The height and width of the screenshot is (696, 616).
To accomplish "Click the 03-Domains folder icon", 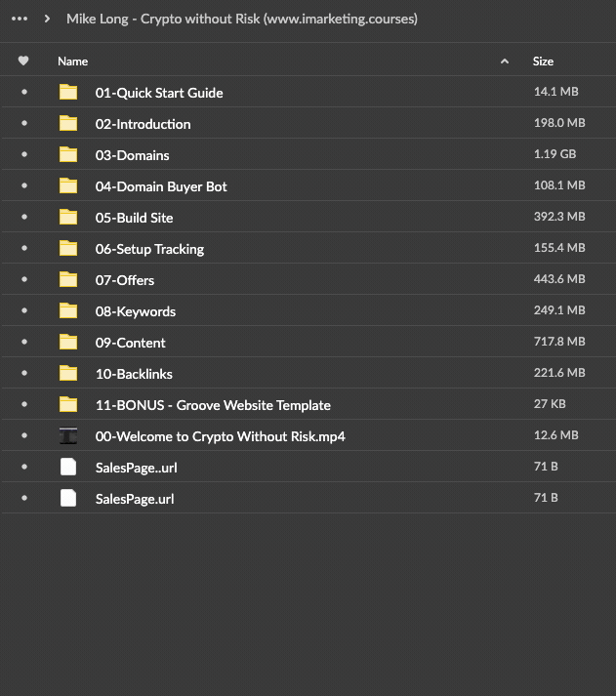I will tap(68, 154).
